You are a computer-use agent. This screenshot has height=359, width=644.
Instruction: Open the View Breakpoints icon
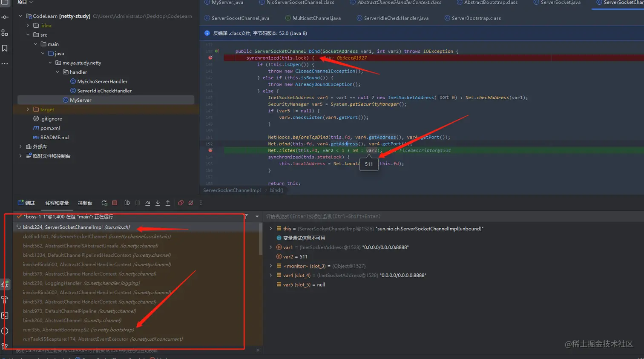coord(181,203)
